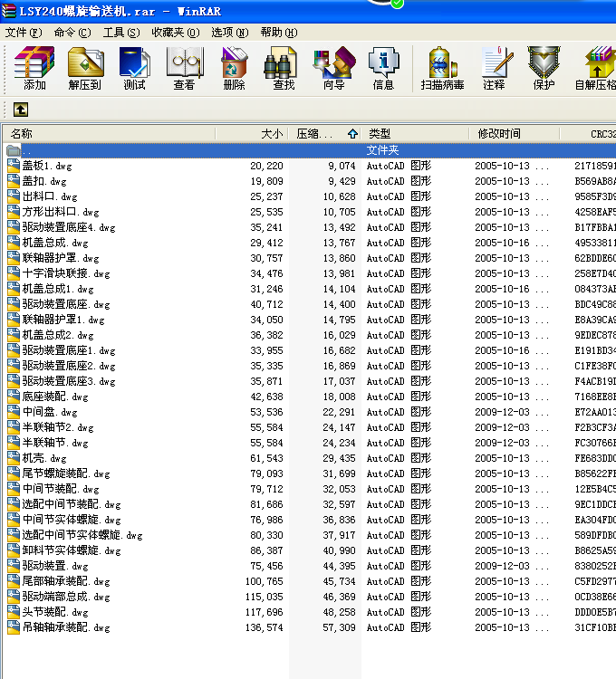
Task: Select file 尾节螺旋装配.dwg
Action: pyautogui.click(x=66, y=473)
